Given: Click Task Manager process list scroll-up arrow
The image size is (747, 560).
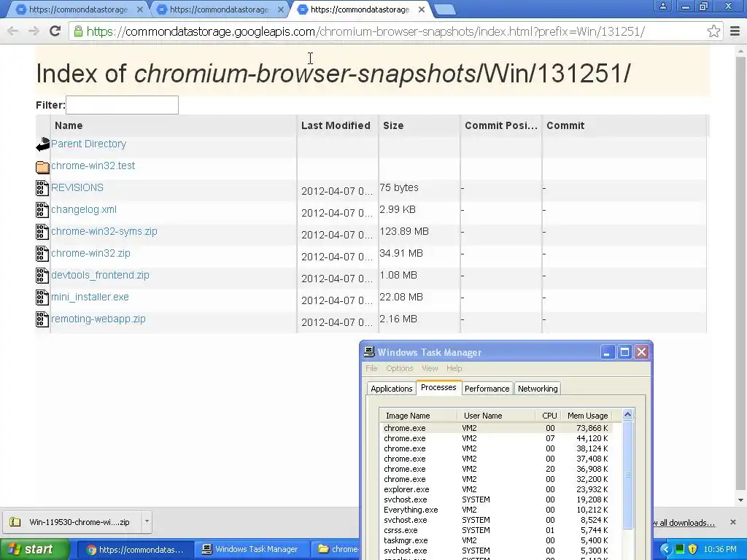Looking at the screenshot, I should 627,415.
